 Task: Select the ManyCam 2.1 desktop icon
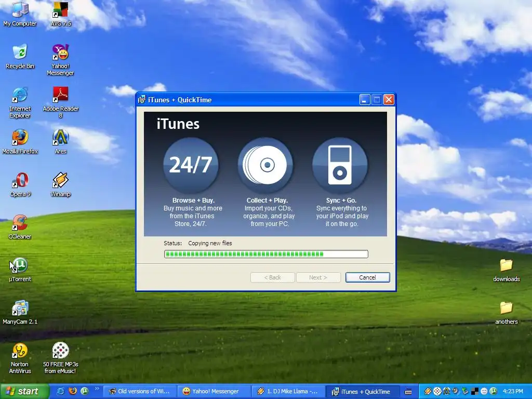(20, 312)
